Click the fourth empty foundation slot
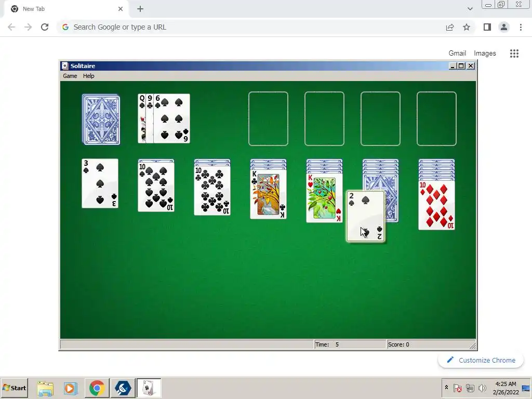Screen dimensions: 532x399 coord(436,119)
